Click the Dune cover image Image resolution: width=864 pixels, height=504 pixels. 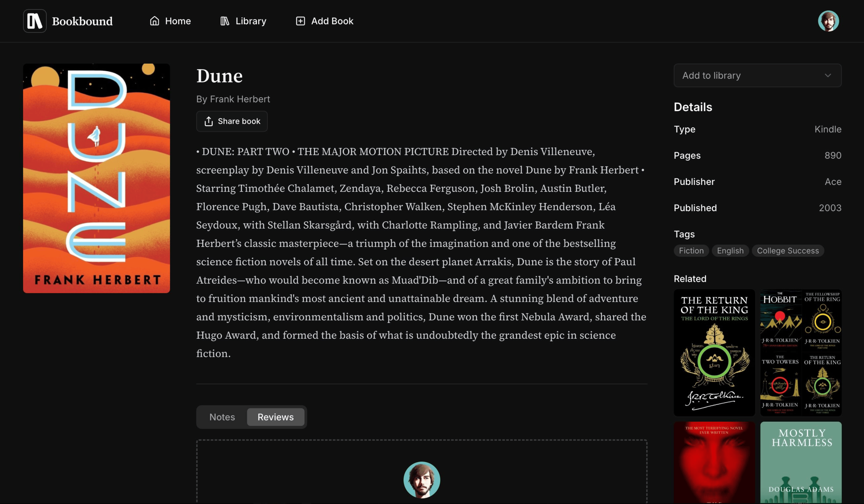pos(96,178)
